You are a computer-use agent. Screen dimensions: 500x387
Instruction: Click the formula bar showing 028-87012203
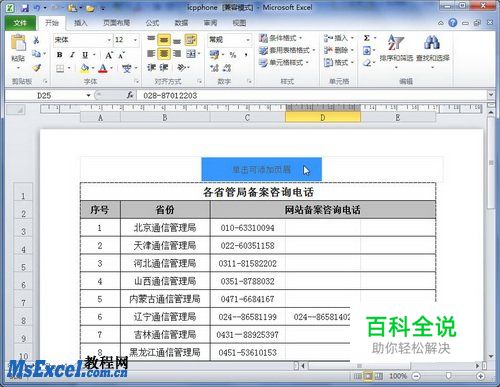click(x=312, y=95)
